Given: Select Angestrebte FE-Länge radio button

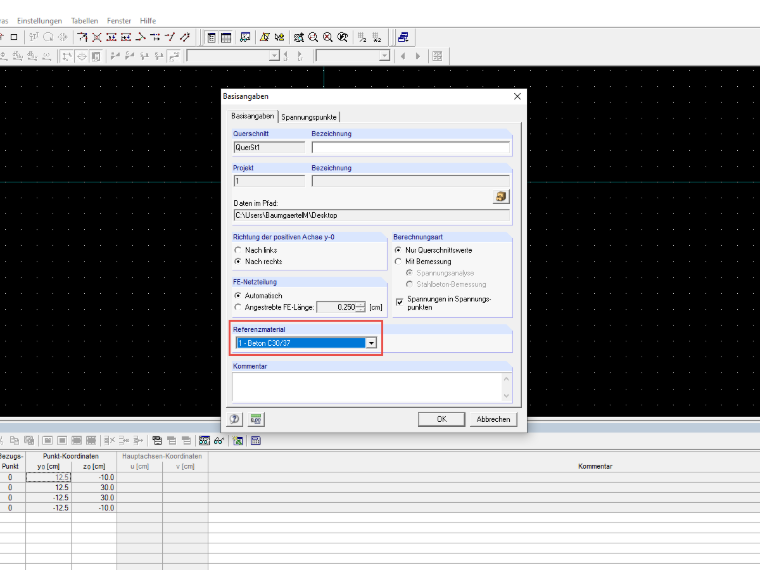Looking at the screenshot, I should [238, 307].
